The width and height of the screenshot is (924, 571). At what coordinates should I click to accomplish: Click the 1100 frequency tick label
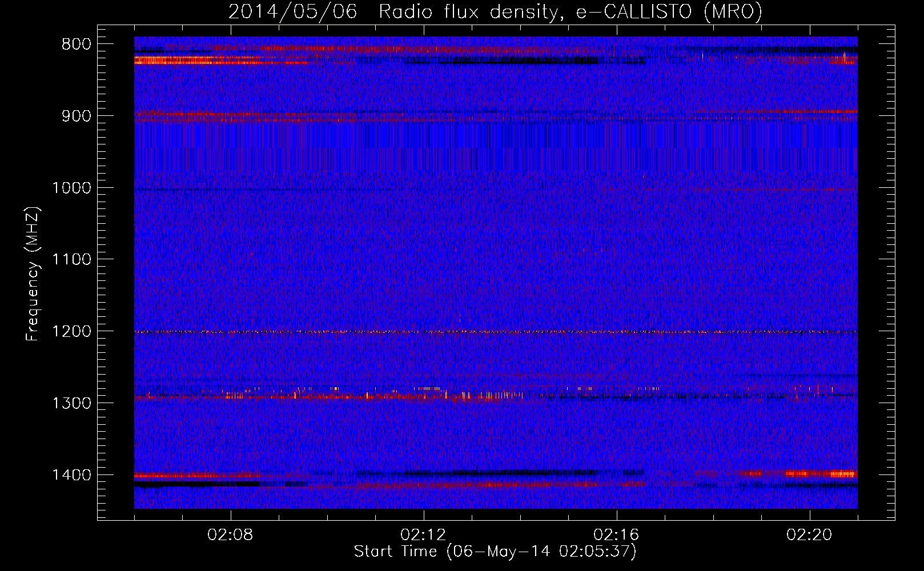click(71, 260)
